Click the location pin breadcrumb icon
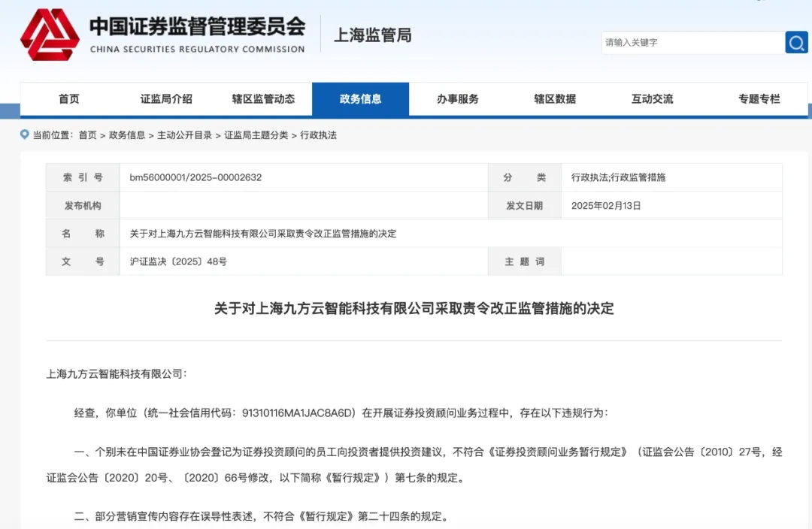The image size is (812, 529). [x=25, y=135]
